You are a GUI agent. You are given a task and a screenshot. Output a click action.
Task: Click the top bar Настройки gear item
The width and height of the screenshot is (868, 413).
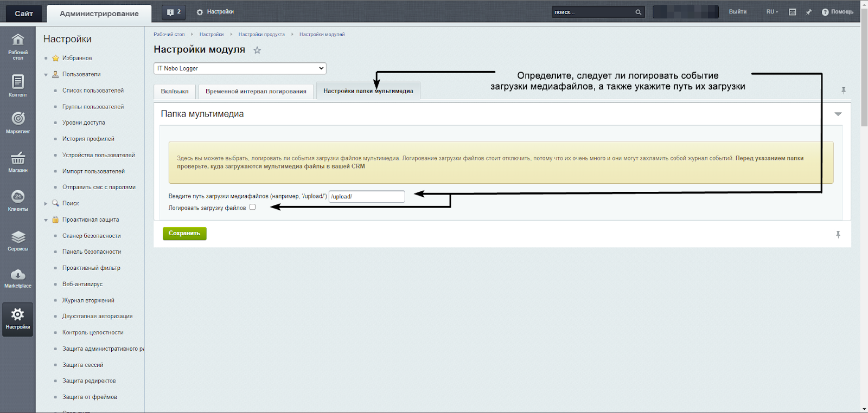coord(215,12)
